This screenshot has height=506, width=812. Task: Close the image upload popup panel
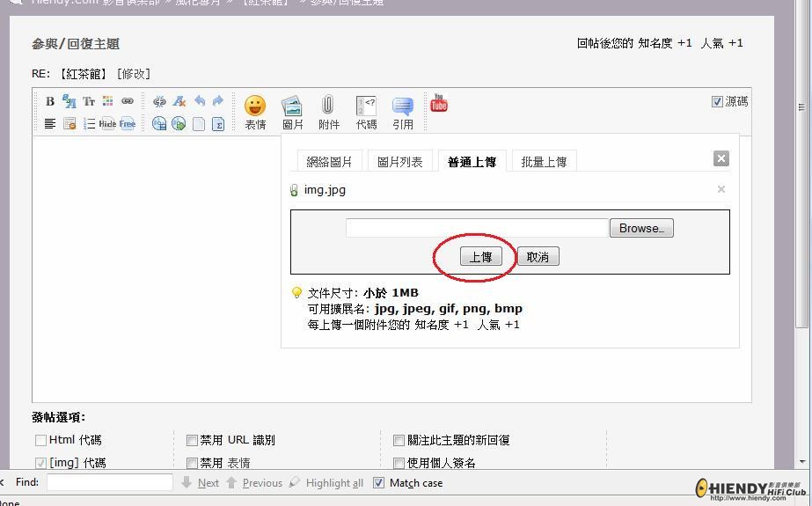pyautogui.click(x=721, y=158)
